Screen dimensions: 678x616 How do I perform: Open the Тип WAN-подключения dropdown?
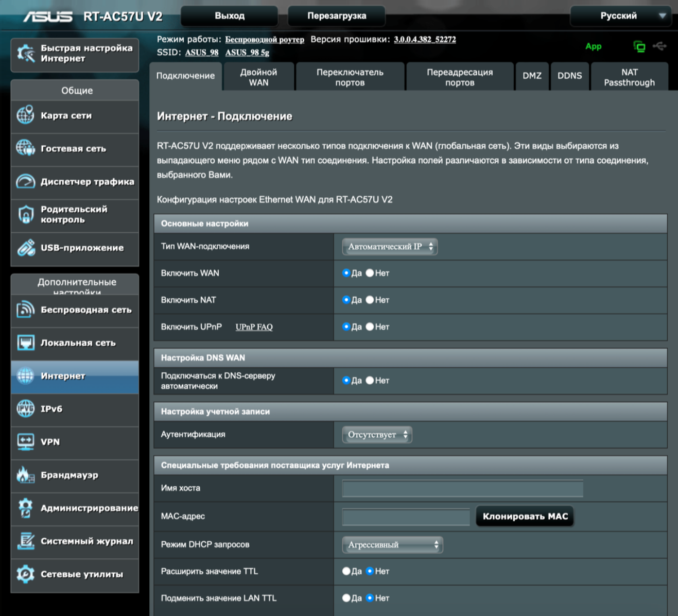point(390,247)
